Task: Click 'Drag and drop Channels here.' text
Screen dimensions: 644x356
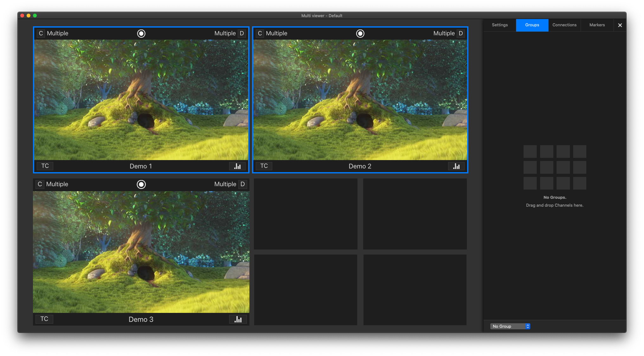Action: [x=555, y=205]
